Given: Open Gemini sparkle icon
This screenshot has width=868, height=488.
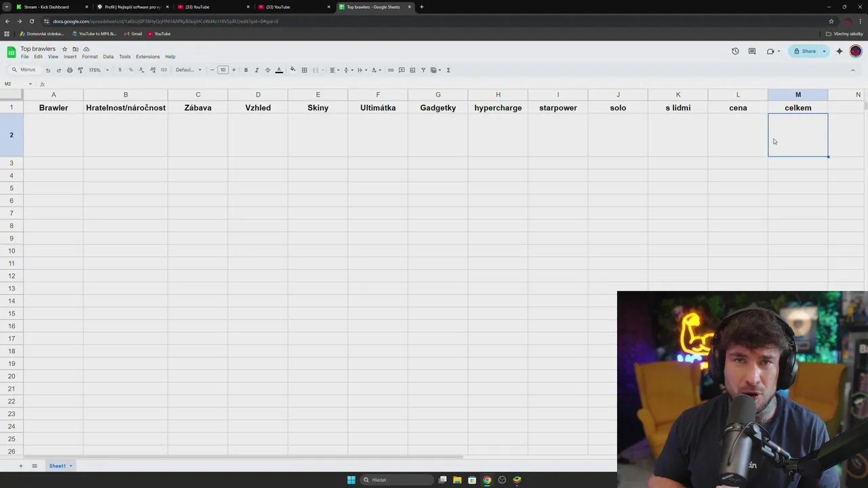Looking at the screenshot, I should pyautogui.click(x=840, y=51).
